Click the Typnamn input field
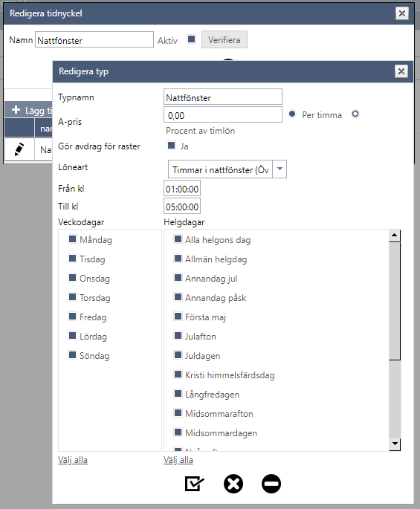 (x=223, y=97)
